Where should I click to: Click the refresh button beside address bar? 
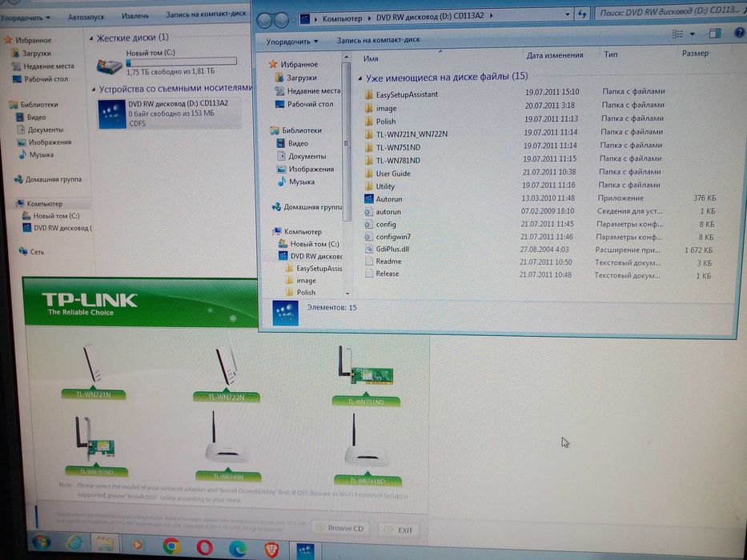pos(582,14)
